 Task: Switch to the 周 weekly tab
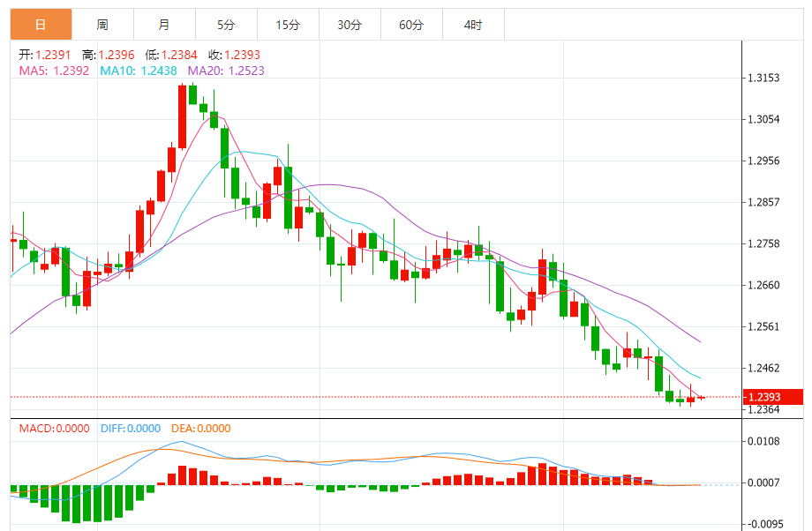[x=102, y=25]
